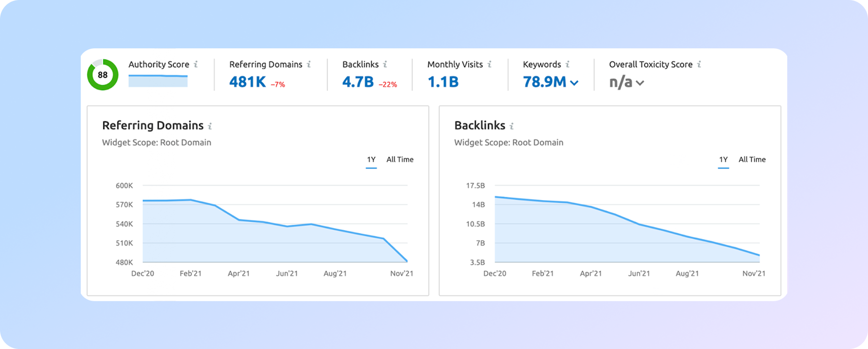
Task: Click the info icon next to Keywords
Action: coord(568,64)
